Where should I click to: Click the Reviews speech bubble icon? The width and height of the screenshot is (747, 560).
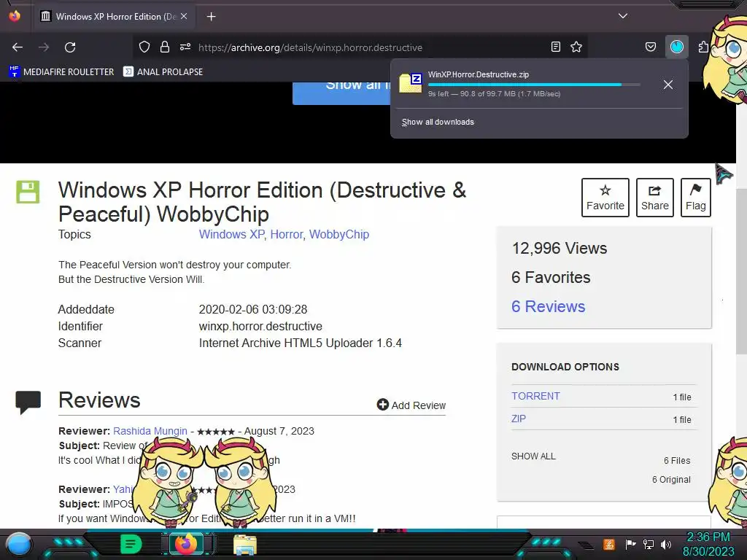(28, 402)
